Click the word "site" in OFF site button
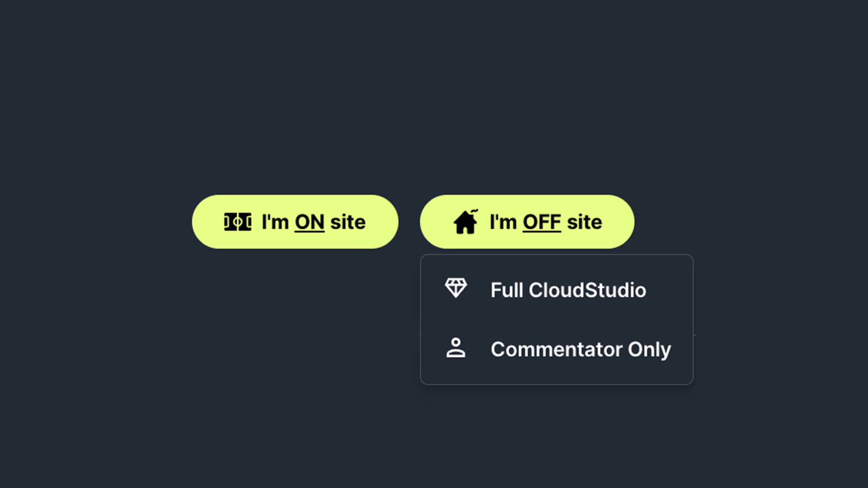Viewport: 868px width, 488px height. (584, 222)
